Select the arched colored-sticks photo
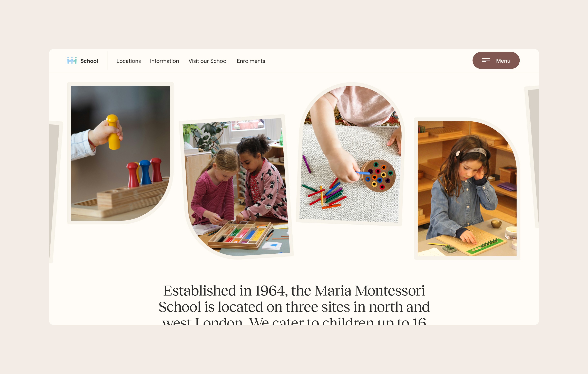Image resolution: width=588 pixels, height=374 pixels. tap(350, 154)
